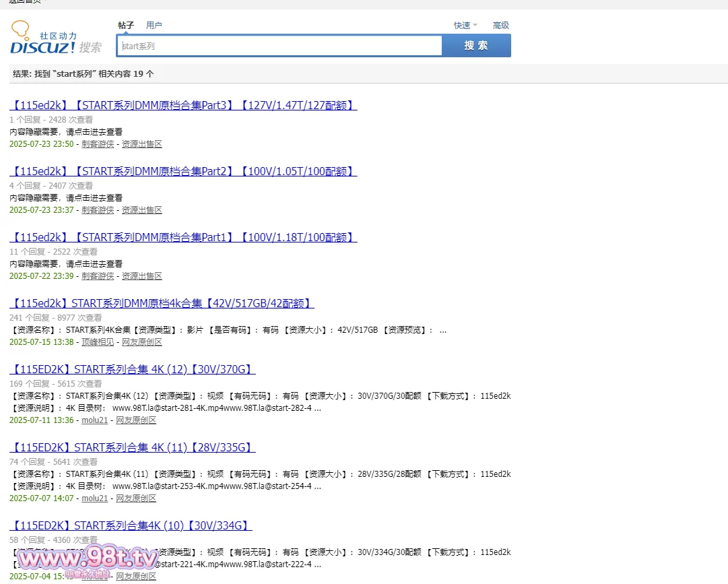728x584 pixels.
Task: Focus the search box containing start系列
Action: point(279,46)
